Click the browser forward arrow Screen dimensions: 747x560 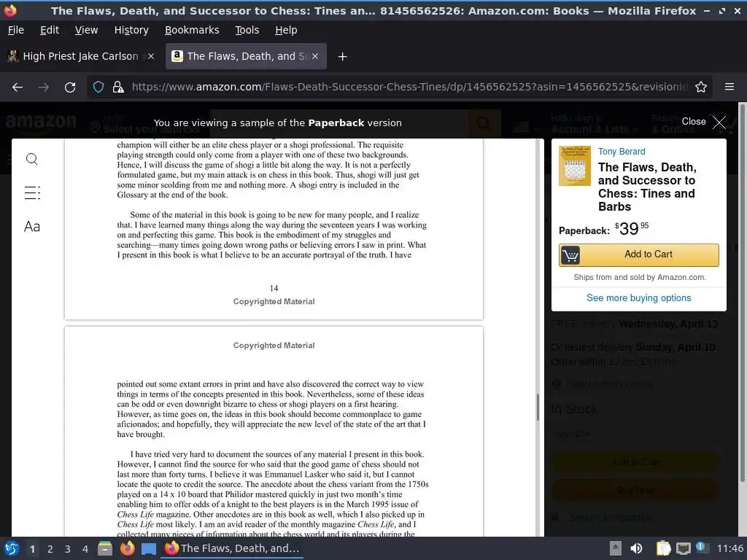click(x=43, y=87)
